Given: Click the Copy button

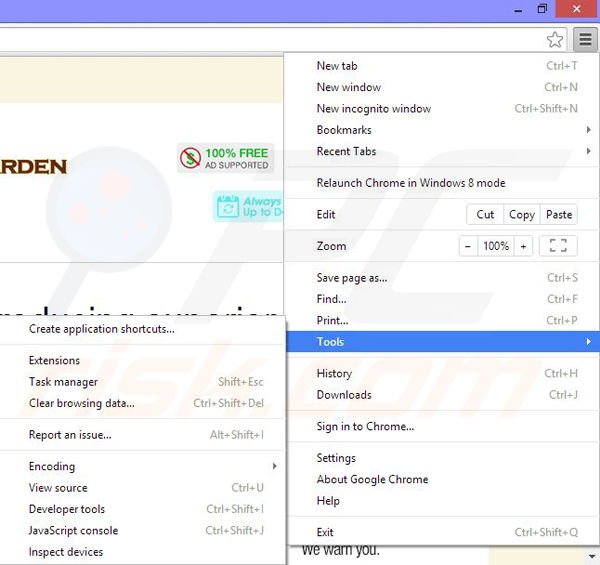Looking at the screenshot, I should tap(522, 215).
